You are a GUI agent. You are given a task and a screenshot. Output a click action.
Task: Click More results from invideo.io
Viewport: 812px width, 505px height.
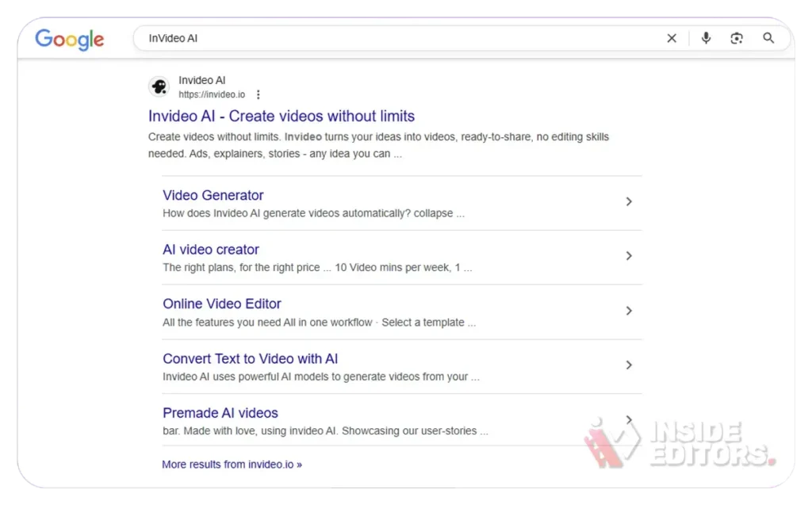pos(232,465)
